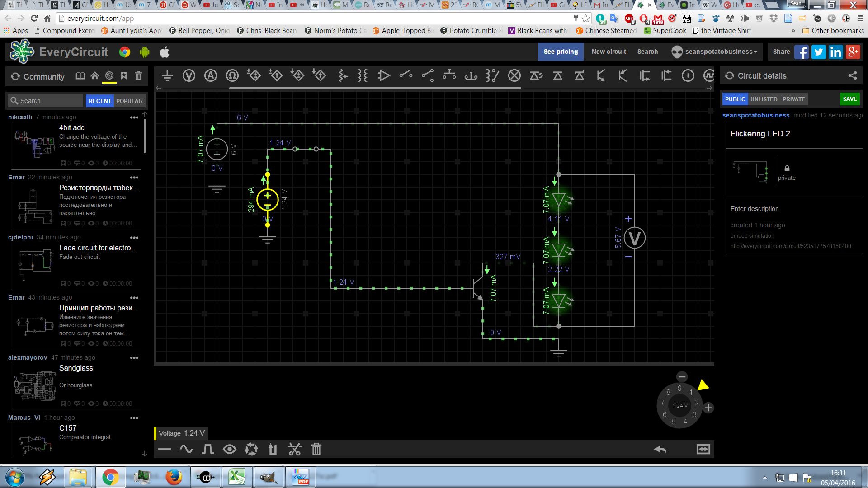Expand the Community panel search dropdown
The width and height of the screenshot is (868, 488).
pos(46,100)
